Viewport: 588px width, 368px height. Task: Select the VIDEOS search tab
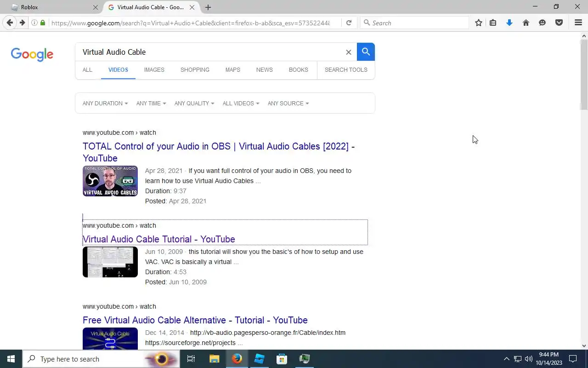[118, 70]
